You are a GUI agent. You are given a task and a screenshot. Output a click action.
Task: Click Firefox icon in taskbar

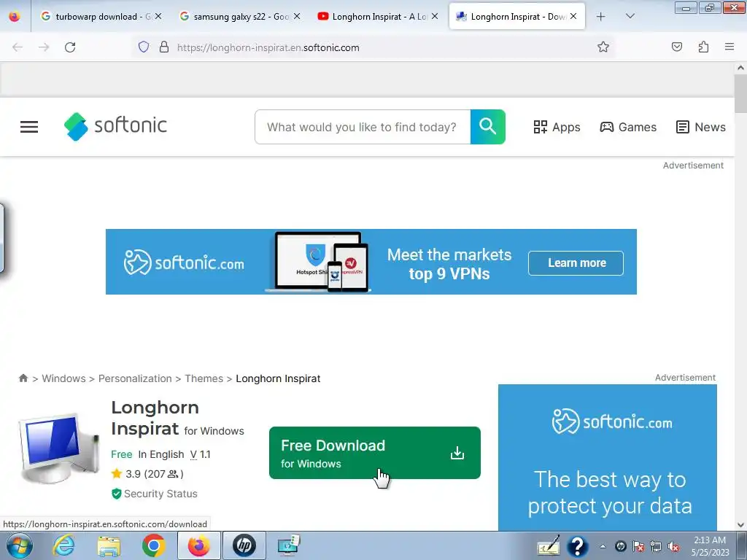coord(199,545)
